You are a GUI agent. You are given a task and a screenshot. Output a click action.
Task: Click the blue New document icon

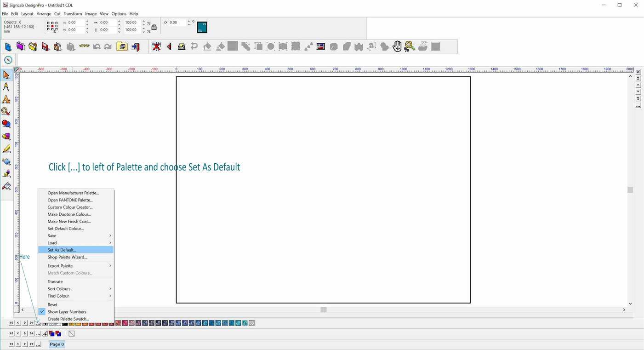click(8, 46)
